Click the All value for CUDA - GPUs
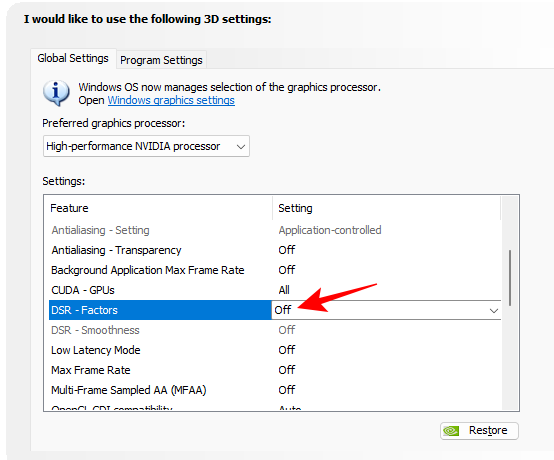The image size is (554, 460). [x=284, y=290]
